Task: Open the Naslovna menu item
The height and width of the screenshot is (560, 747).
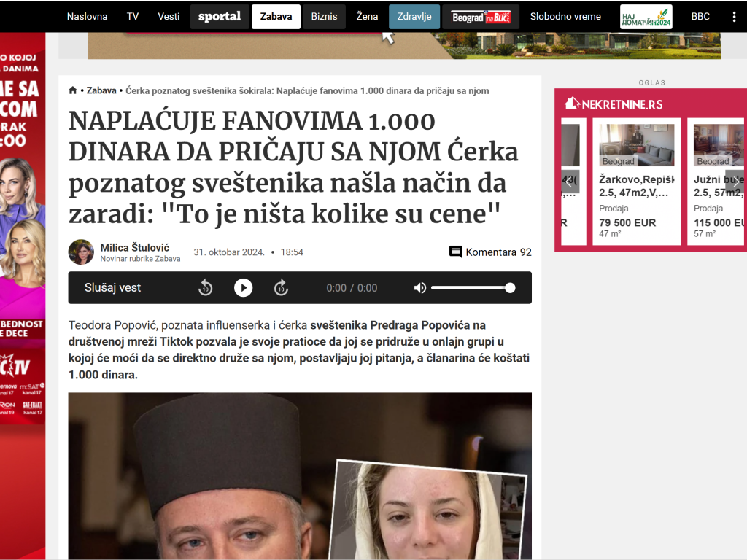Action: (x=88, y=17)
